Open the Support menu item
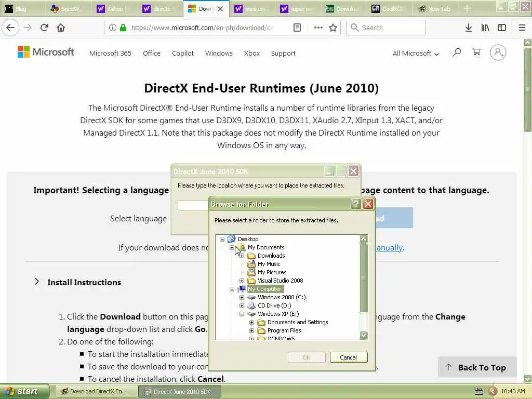 coord(283,54)
